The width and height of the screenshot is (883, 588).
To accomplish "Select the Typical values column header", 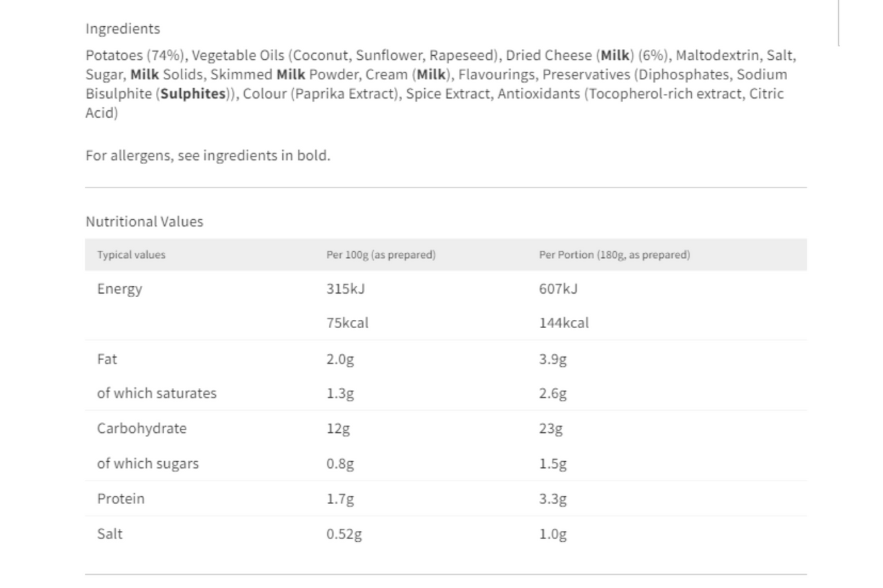I will pos(131,254).
